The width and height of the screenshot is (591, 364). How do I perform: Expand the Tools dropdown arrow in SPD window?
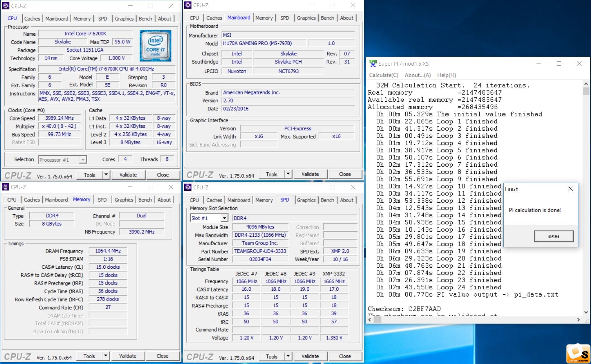[288, 356]
